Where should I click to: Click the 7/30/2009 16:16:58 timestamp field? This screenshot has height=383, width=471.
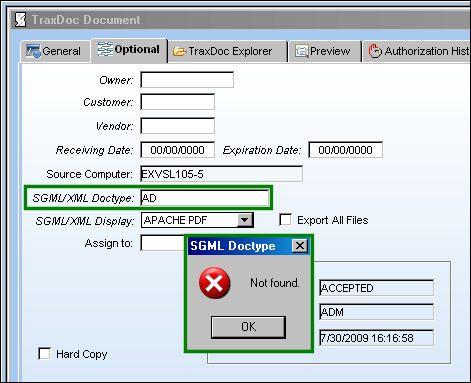tap(376, 338)
